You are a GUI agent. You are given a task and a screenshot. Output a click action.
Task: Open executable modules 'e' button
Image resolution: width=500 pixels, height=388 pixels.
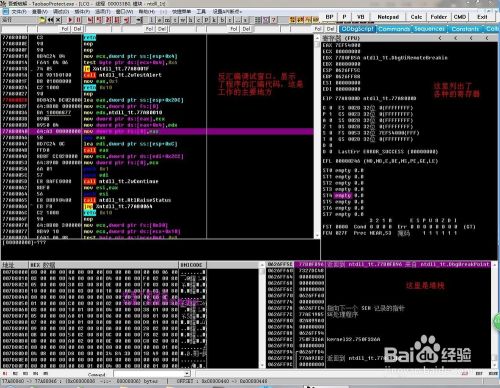[x=159, y=20]
